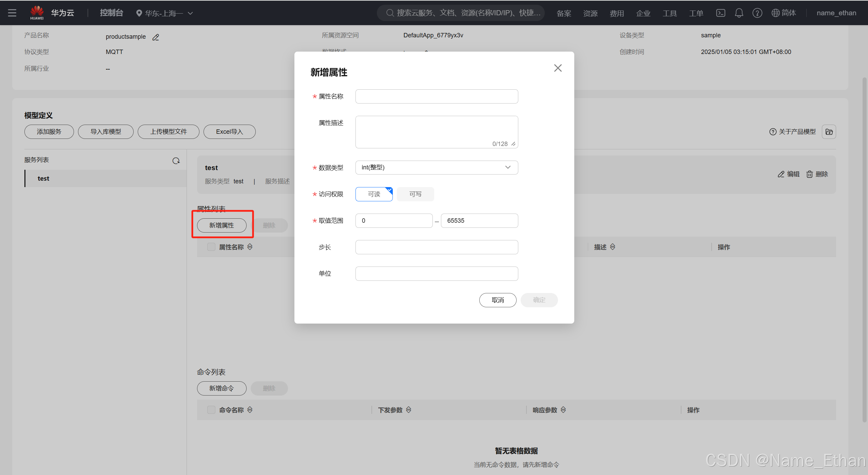Viewport: 868px width, 475px height.
Task: Sort by 描述 column arrows
Action: (x=613, y=247)
